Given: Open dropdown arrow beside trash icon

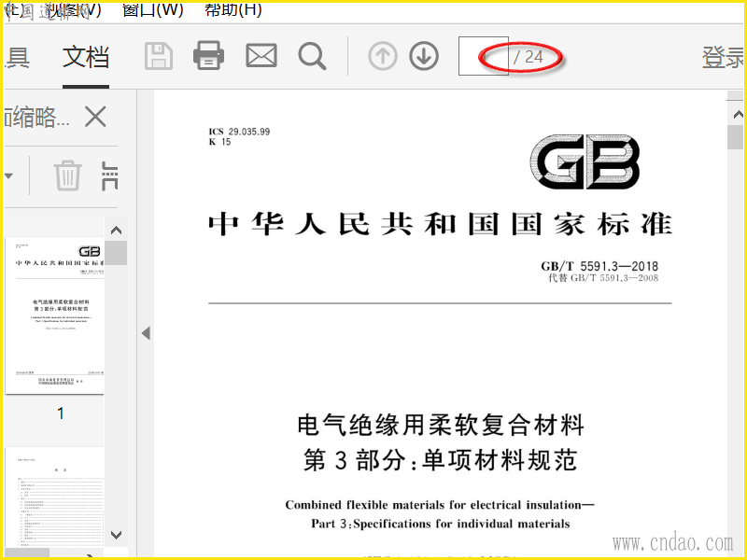Looking at the screenshot, I should pyautogui.click(x=9, y=175).
